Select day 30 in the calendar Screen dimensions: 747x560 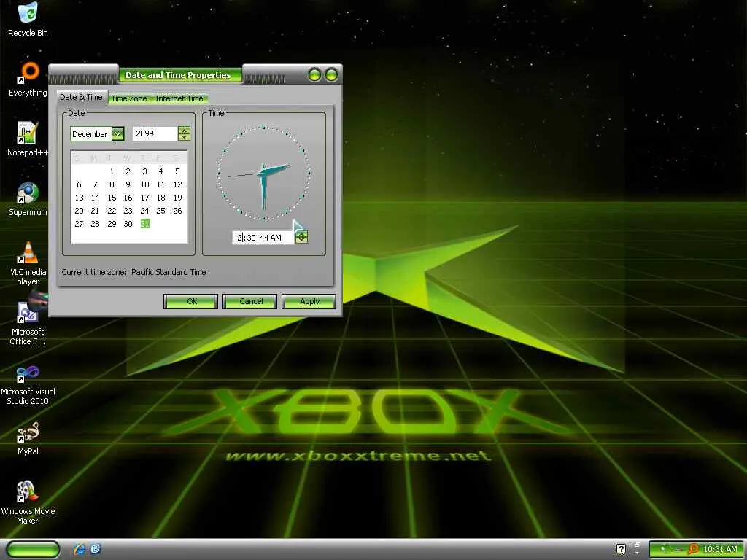coord(128,224)
